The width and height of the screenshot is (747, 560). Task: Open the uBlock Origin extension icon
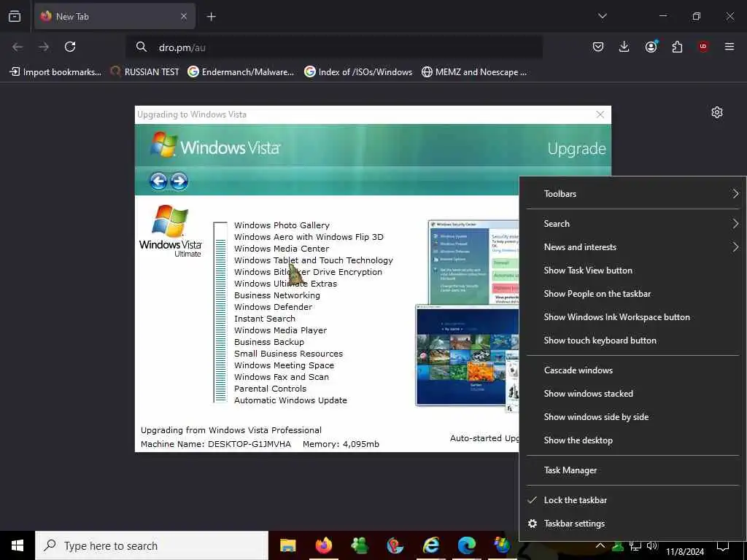click(x=703, y=47)
